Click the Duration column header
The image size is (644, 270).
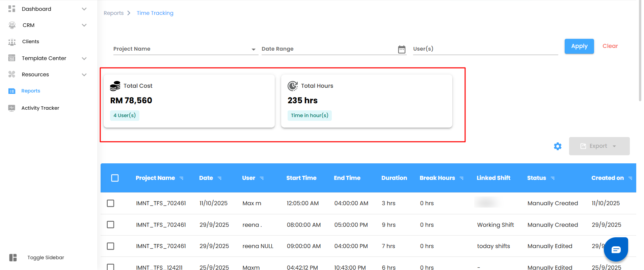[x=394, y=178]
